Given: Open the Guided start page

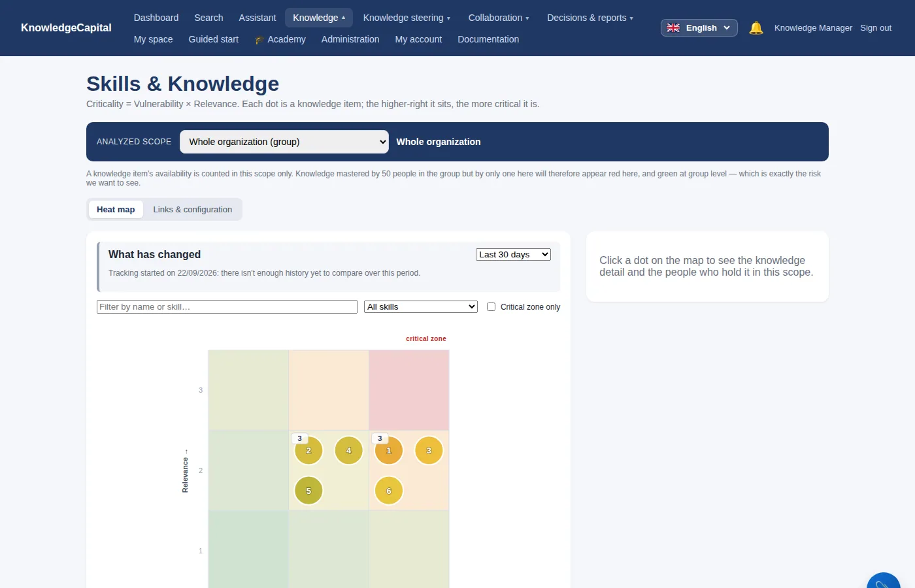Looking at the screenshot, I should [x=214, y=39].
